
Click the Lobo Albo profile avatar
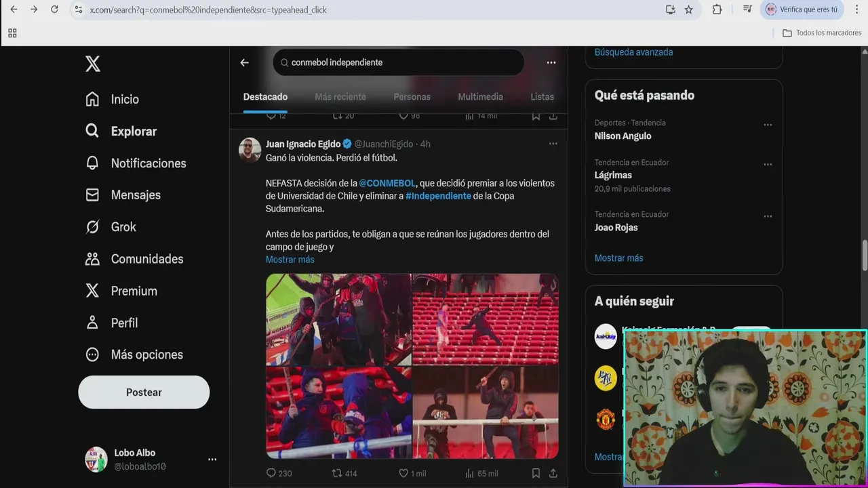pyautogui.click(x=96, y=460)
